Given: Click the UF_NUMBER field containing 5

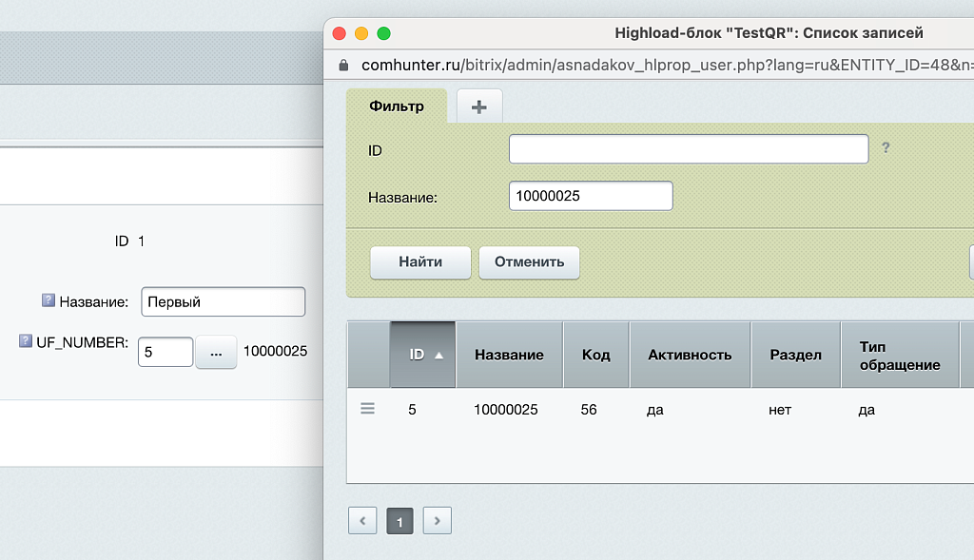Looking at the screenshot, I should click(x=165, y=352).
